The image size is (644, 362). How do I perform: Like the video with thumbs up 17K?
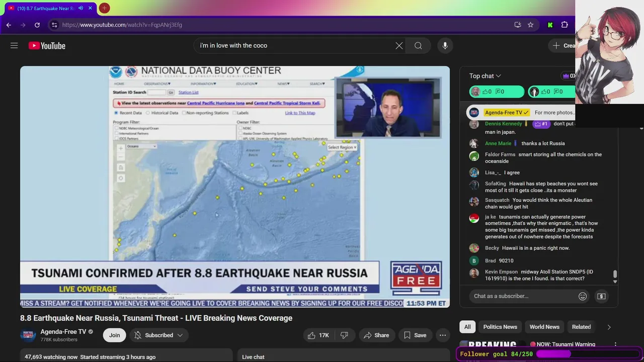(x=318, y=335)
